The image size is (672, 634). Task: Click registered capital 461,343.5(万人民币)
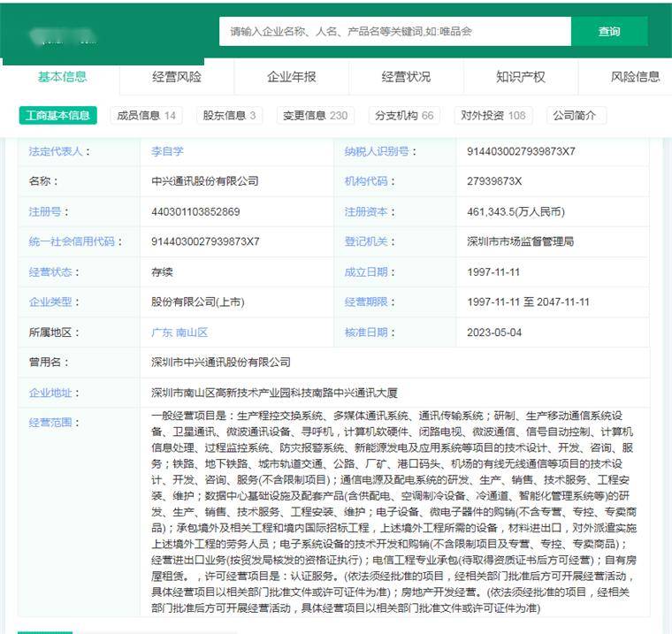click(x=515, y=211)
